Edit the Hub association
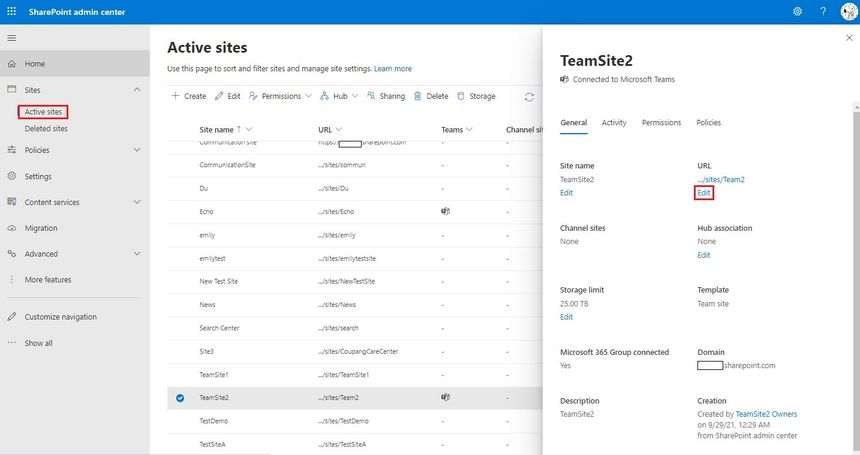Viewport: 860px width, 455px height. tap(704, 255)
